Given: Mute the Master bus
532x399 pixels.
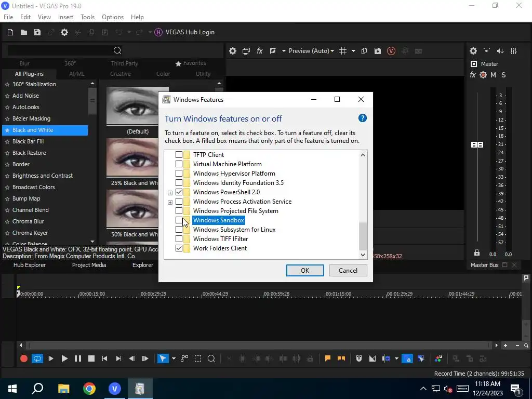Looking at the screenshot, I should 494,75.
